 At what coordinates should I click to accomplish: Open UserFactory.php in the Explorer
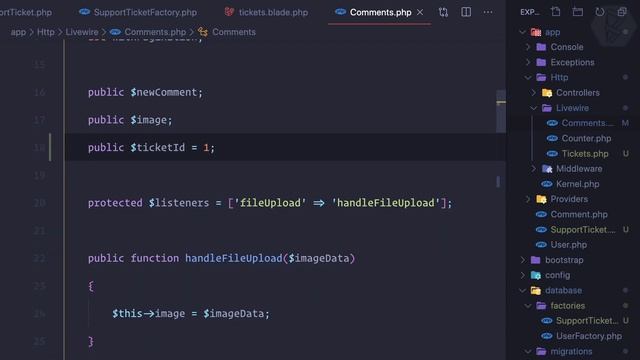[x=589, y=336]
